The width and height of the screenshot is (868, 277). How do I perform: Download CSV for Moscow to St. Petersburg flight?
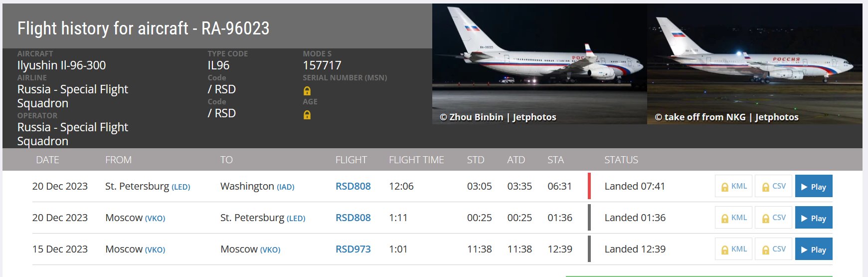pyautogui.click(x=773, y=218)
